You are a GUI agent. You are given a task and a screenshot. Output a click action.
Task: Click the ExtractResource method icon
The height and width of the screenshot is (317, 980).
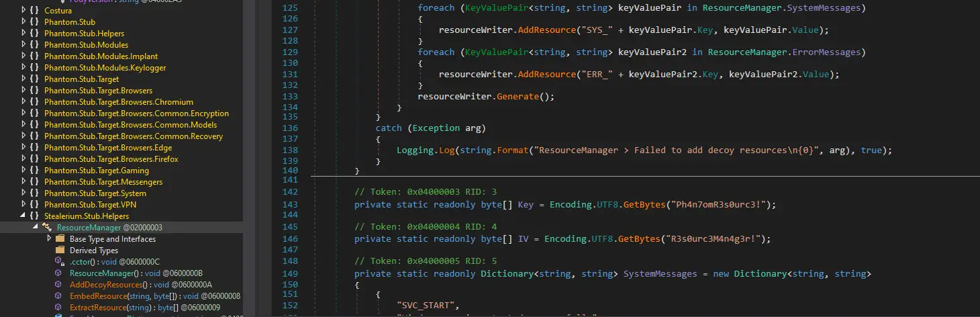[58, 308]
